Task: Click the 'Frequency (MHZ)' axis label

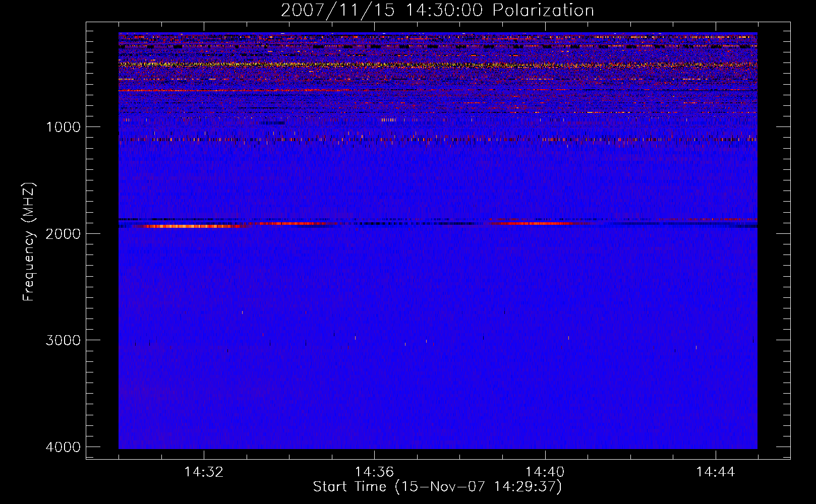Action: [x=29, y=242]
